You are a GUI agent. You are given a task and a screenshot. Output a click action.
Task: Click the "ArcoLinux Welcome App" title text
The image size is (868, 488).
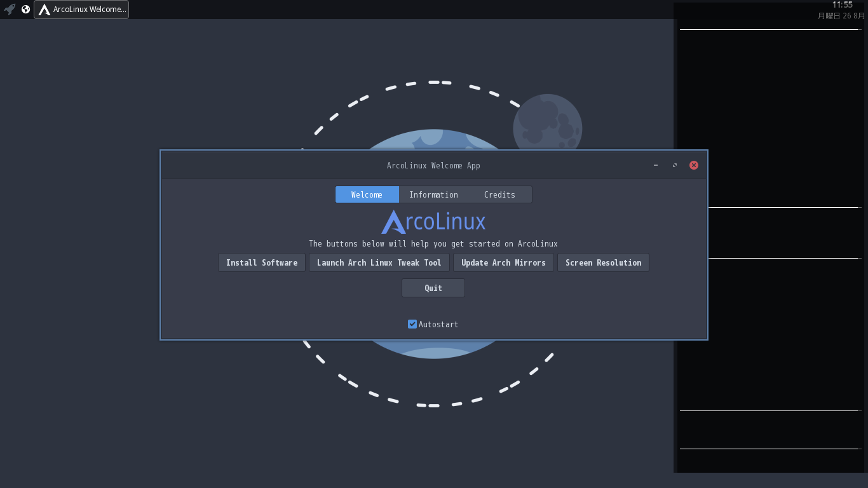433,165
